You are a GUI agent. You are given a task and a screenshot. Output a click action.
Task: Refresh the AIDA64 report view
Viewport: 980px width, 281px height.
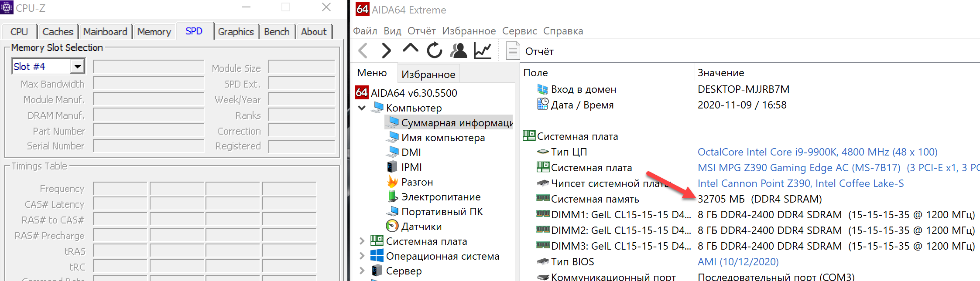[435, 51]
